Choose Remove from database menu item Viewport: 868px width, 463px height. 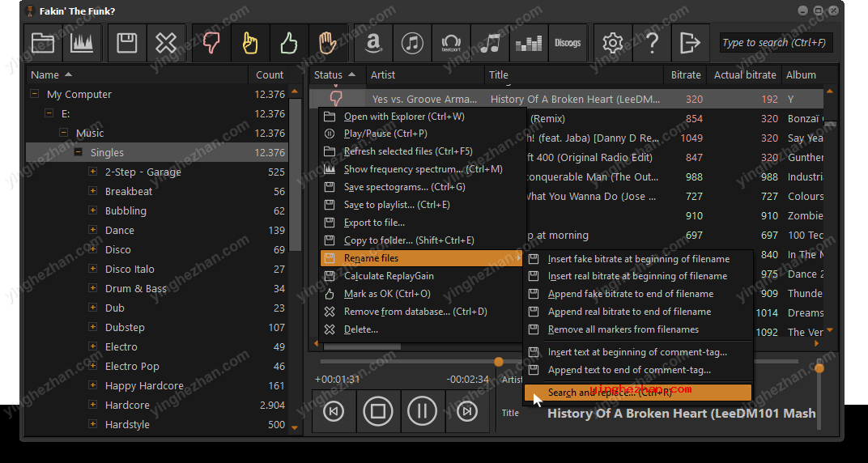click(422, 312)
